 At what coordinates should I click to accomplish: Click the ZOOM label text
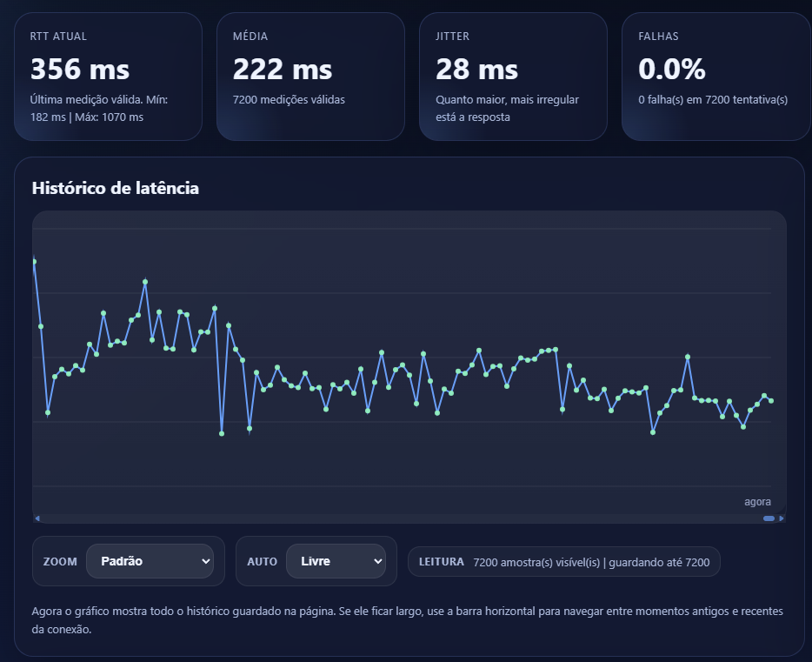point(59,562)
